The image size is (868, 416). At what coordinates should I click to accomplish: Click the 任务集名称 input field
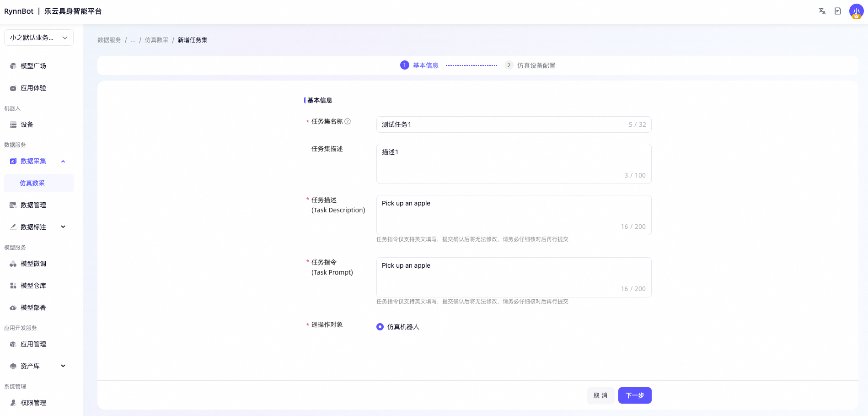click(x=514, y=124)
